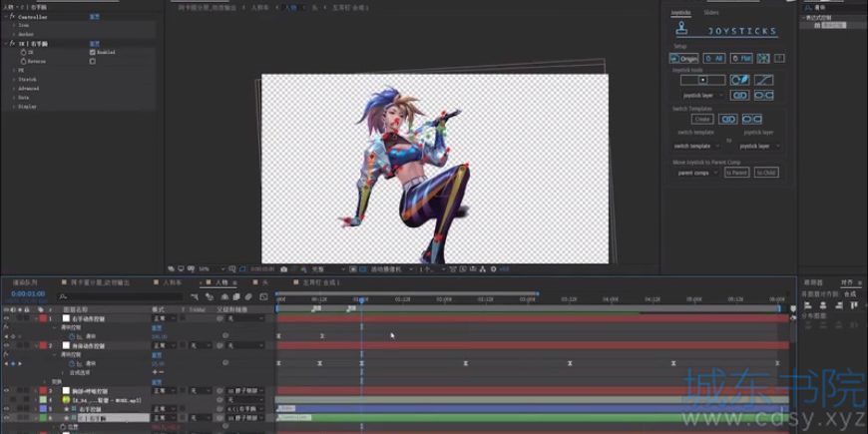Viewport: 868px width, 434px height.
Task: Click the stopwatch icon next to IK
Action: (x=23, y=52)
